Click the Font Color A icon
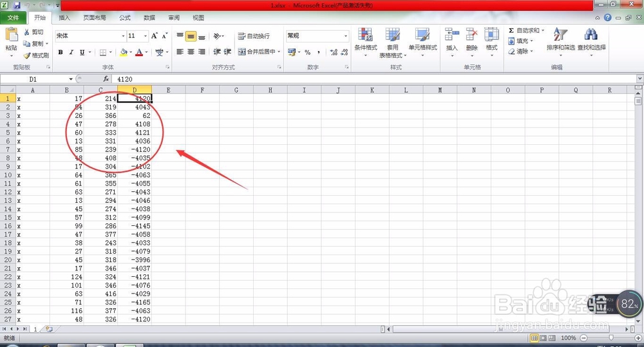The image size is (644, 347). (139, 52)
